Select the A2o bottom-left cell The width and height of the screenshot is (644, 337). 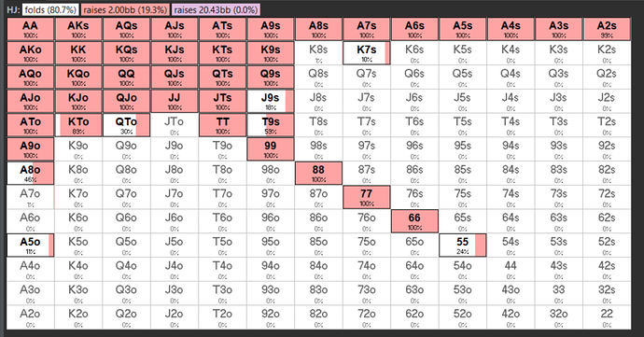[30, 317]
